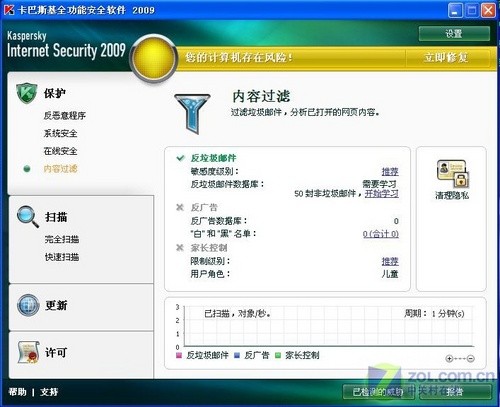500x407 pixels.
Task: Click the magnifying glass scan icon
Action: (28, 217)
